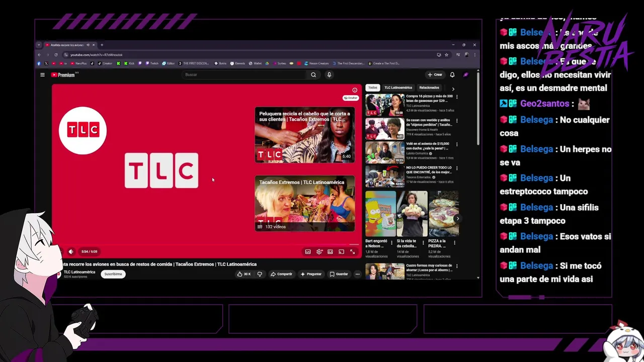Activate voice search microphone

pyautogui.click(x=329, y=75)
